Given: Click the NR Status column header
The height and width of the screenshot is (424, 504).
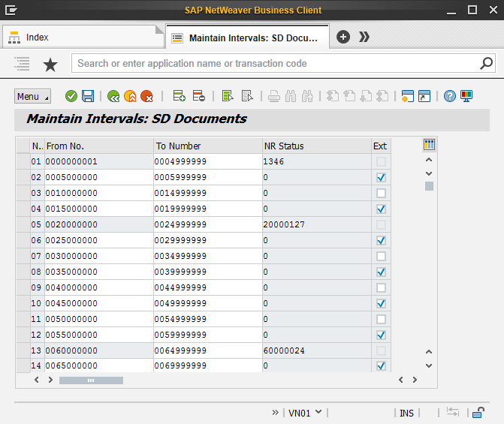Looking at the screenshot, I should pyautogui.click(x=317, y=146).
